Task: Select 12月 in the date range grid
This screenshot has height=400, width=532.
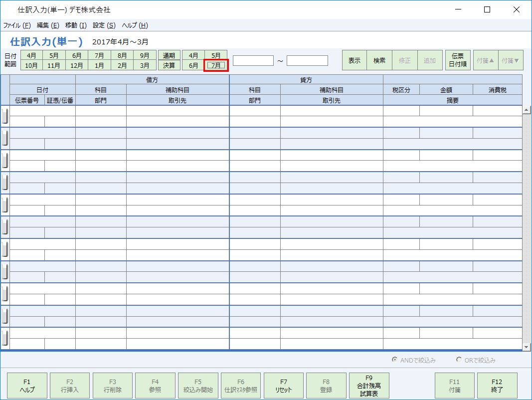Action: pos(76,65)
